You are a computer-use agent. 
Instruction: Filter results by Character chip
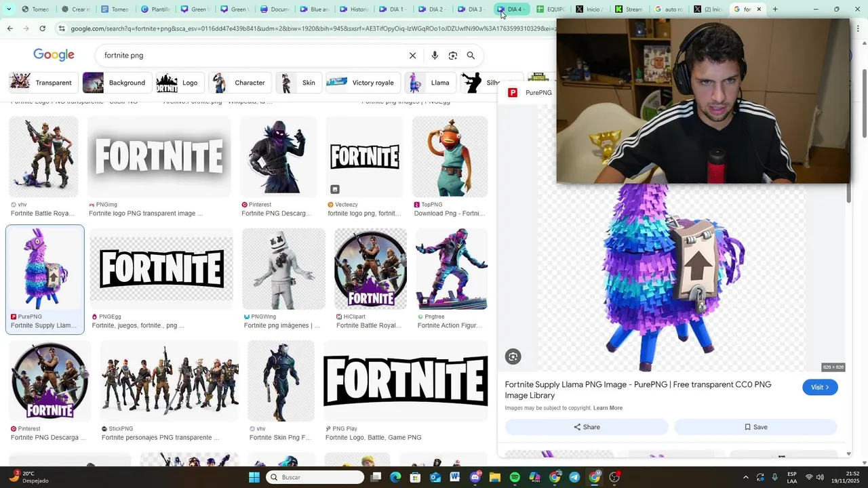tap(239, 83)
